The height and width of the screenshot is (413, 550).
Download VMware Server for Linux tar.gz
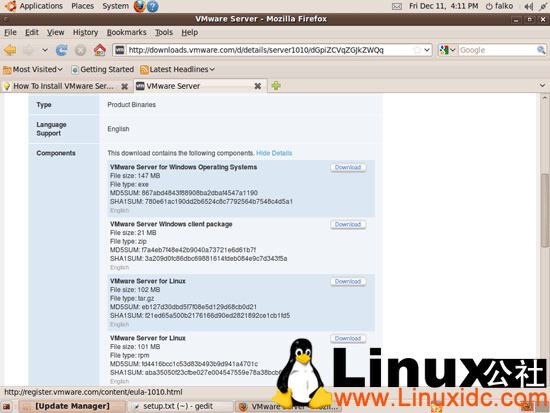pyautogui.click(x=348, y=281)
